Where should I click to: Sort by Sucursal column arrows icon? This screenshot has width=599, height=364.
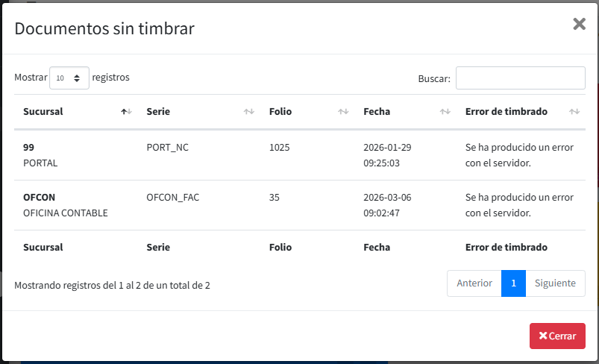pyautogui.click(x=126, y=112)
